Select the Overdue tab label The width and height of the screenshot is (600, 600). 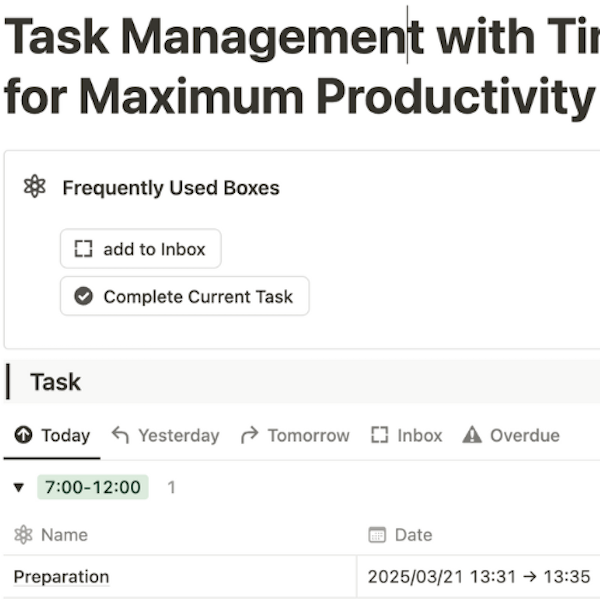(525, 435)
